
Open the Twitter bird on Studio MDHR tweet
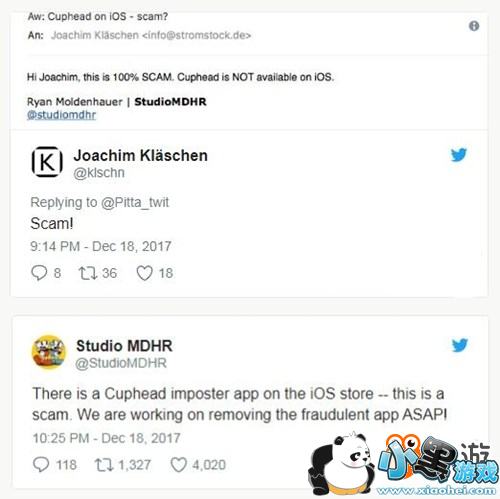tap(460, 346)
